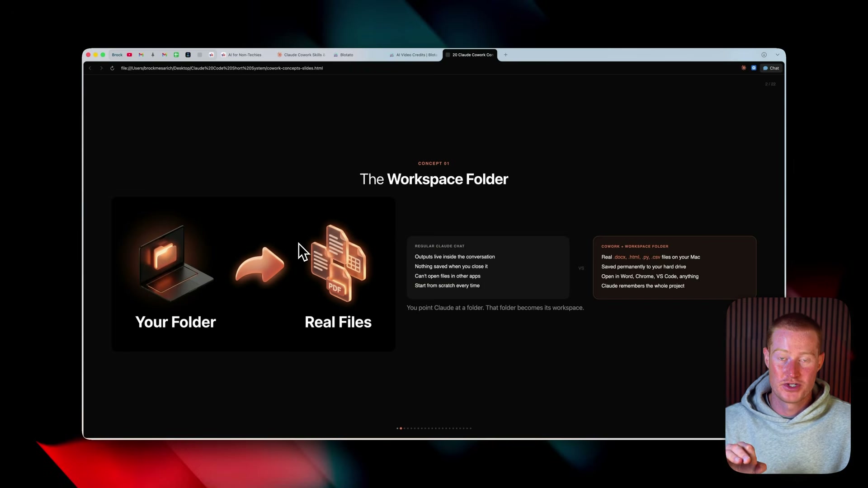This screenshot has width=868, height=488.
Task: Open the browser profile dropdown chevron
Action: [778, 55]
